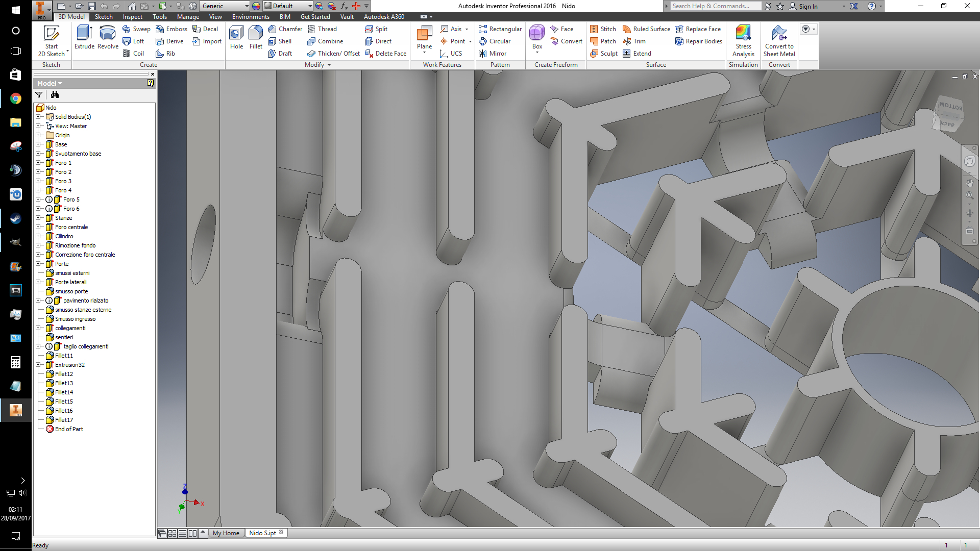Open the Inspect ribbon tab
Image resolution: width=980 pixels, height=551 pixels.
click(132, 17)
